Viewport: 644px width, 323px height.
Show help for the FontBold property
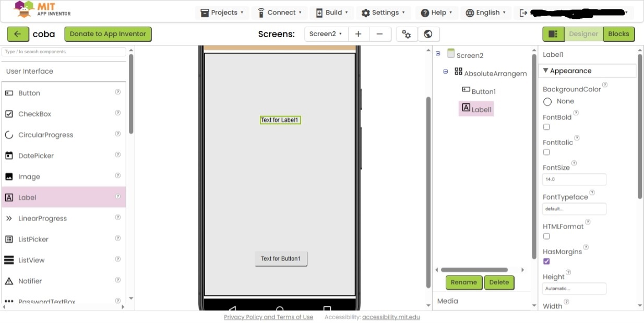(x=576, y=112)
